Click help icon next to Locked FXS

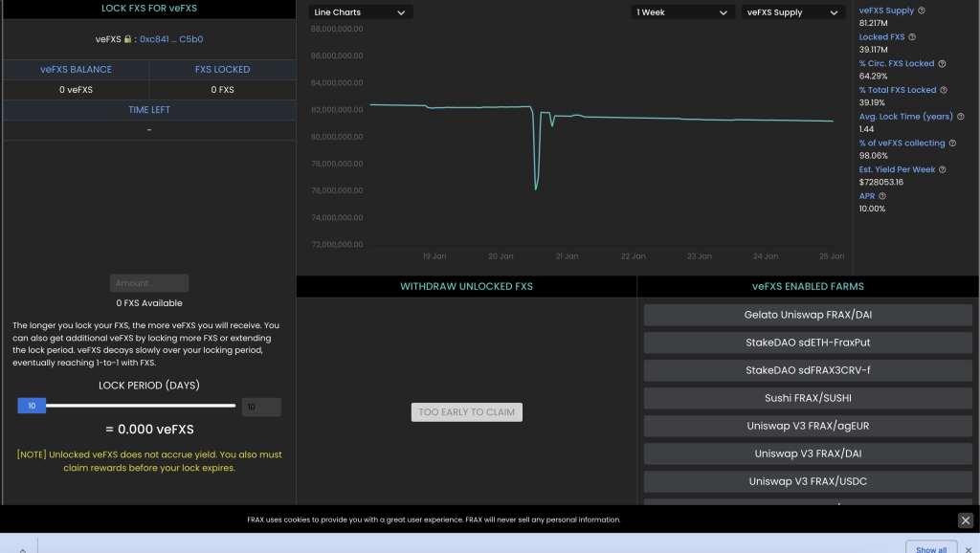912,37
